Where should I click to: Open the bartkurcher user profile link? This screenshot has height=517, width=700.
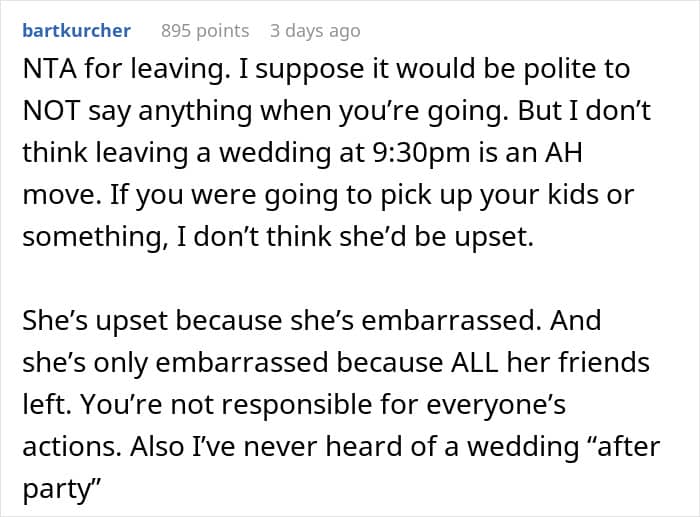coord(76,31)
